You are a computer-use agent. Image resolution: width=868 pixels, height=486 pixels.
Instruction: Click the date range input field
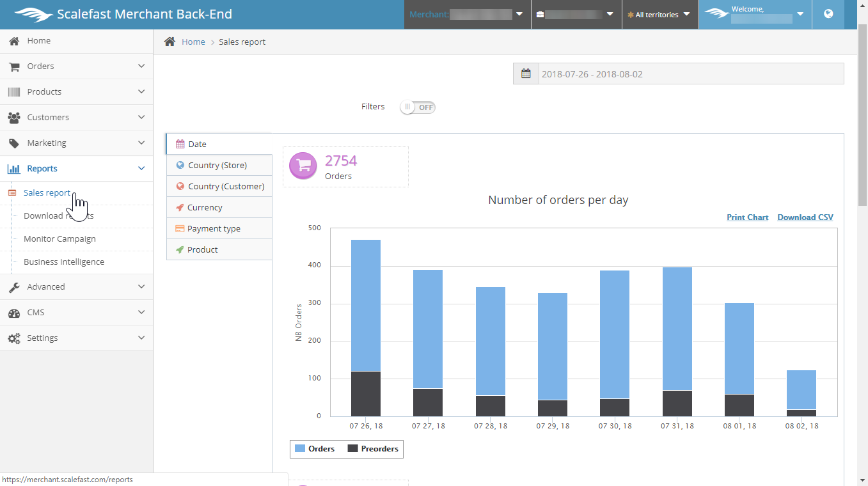click(x=690, y=74)
